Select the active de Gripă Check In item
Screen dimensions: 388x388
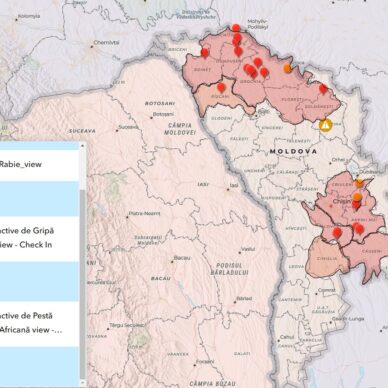click(39, 238)
